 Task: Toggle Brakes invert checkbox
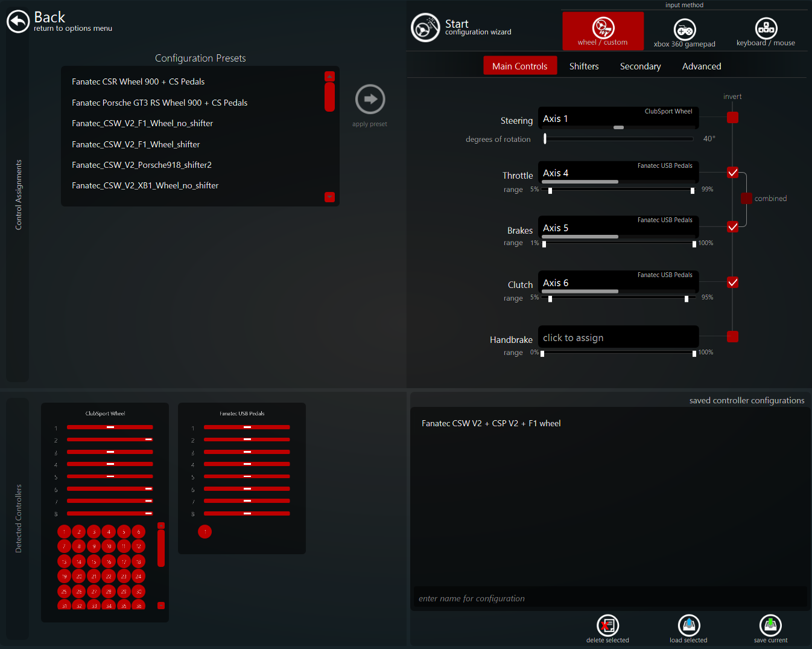pyautogui.click(x=732, y=227)
